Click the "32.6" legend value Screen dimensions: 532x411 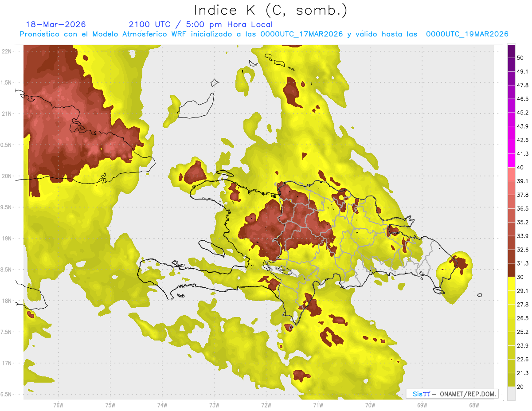523,250
